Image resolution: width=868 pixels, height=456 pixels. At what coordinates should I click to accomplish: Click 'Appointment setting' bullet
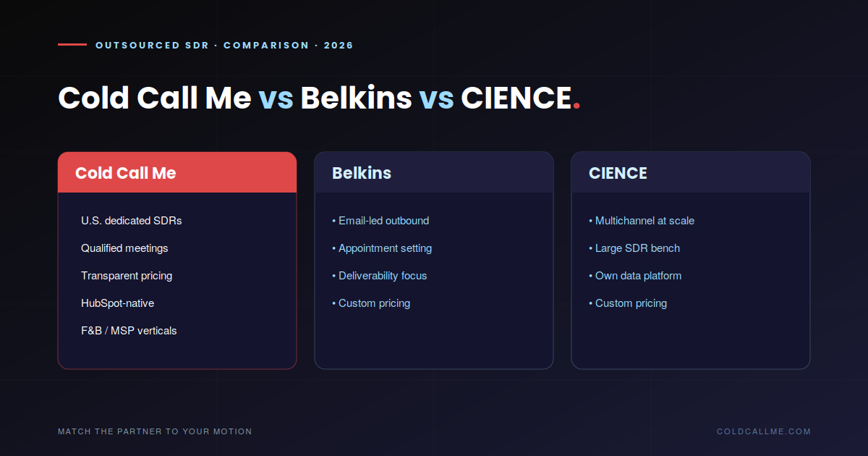point(382,248)
